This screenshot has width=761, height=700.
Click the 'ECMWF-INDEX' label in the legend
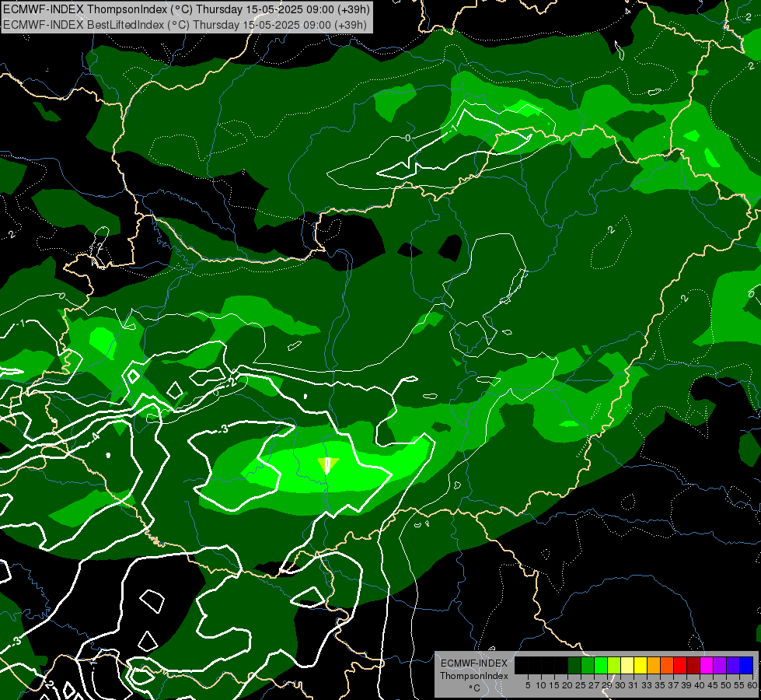tap(474, 663)
